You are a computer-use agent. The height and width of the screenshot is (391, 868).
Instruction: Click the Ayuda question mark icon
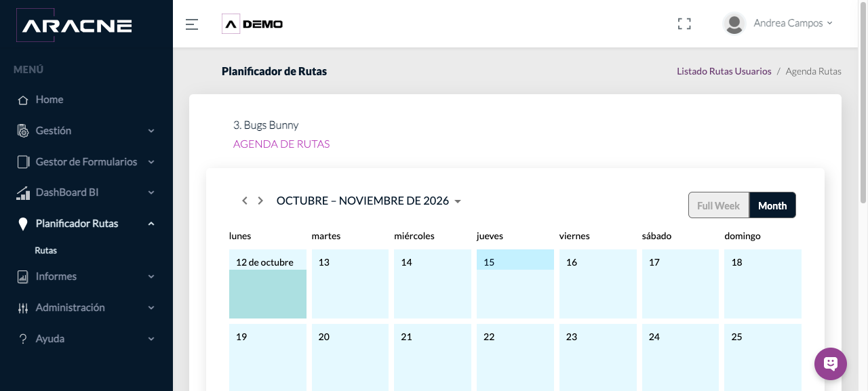(23, 339)
